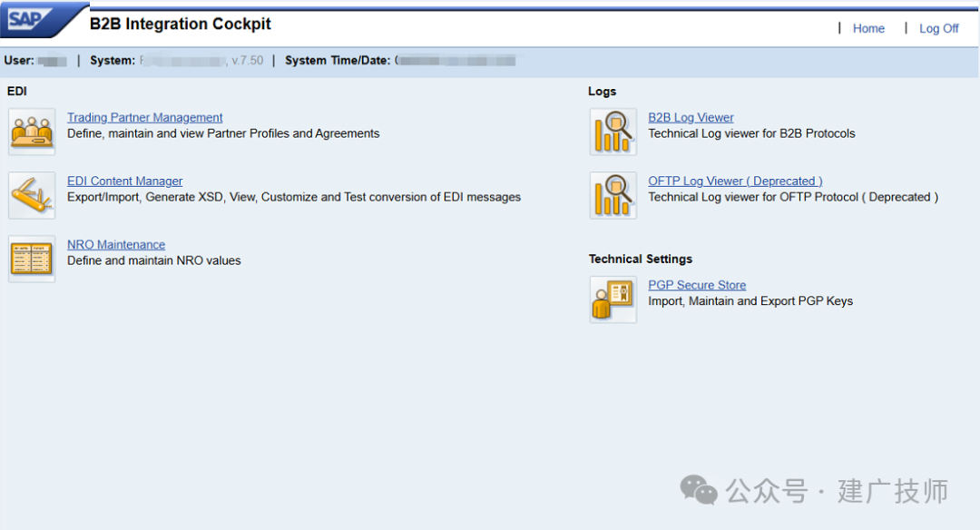Open OFTP Log Viewer (Deprecated) link

pyautogui.click(x=735, y=182)
